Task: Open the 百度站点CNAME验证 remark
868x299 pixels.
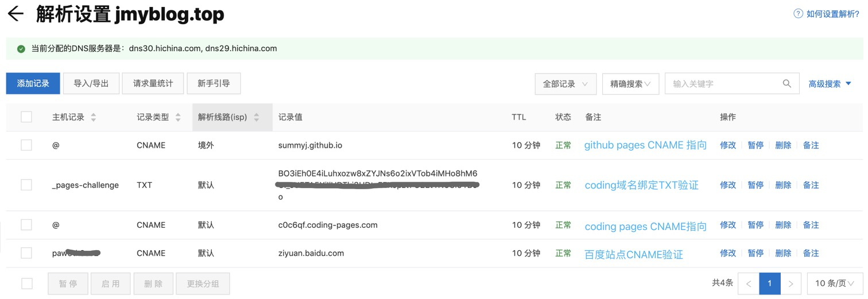Action: (634, 255)
